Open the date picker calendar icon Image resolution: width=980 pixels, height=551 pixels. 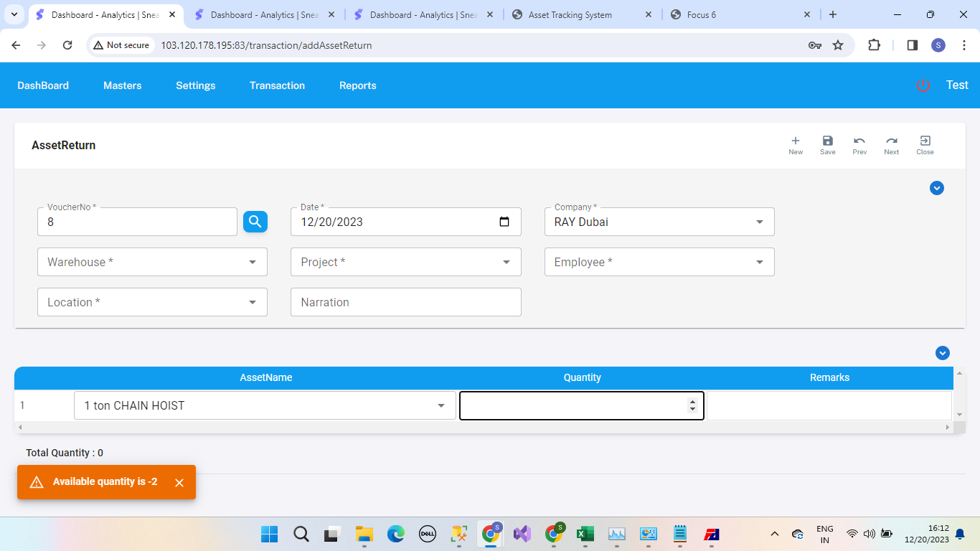tap(504, 222)
